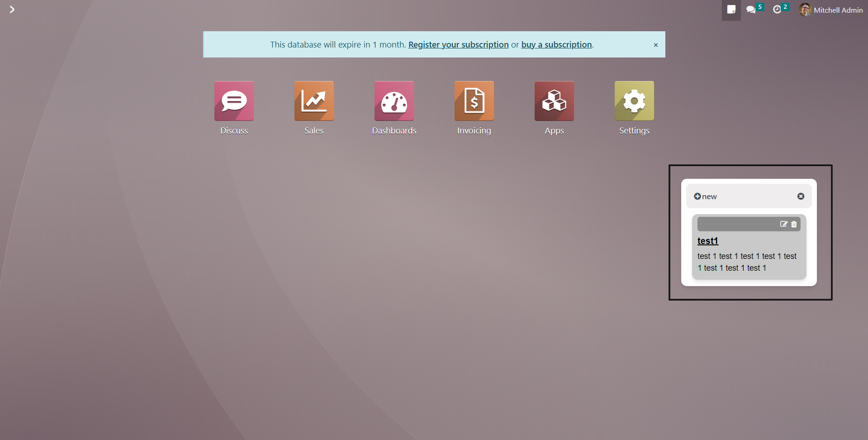The height and width of the screenshot is (440, 868).
Task: Open the activities clock with 2 pending
Action: (780, 9)
